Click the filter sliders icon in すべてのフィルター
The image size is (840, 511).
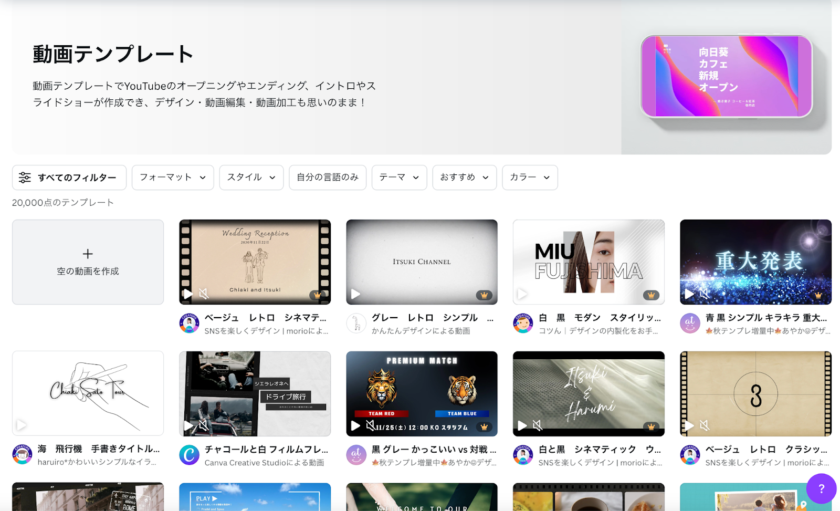(x=25, y=178)
